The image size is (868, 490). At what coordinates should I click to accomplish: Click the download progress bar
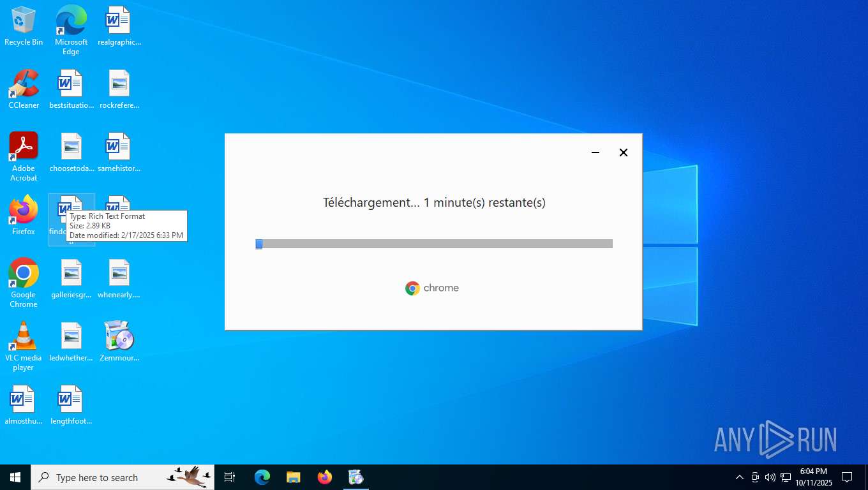(x=434, y=244)
